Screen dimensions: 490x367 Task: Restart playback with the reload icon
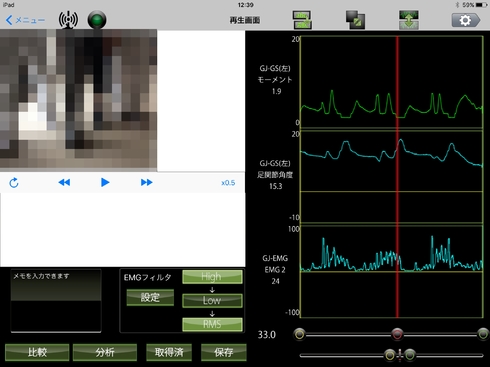point(14,183)
